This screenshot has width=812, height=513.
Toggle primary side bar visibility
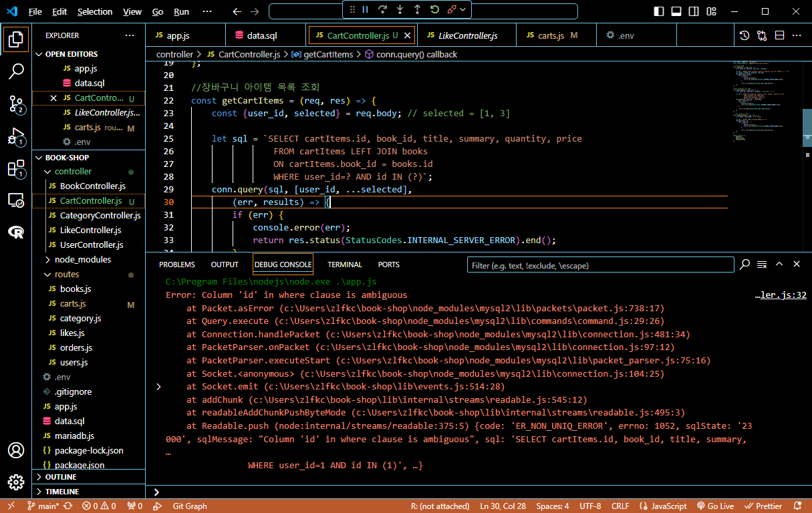659,11
